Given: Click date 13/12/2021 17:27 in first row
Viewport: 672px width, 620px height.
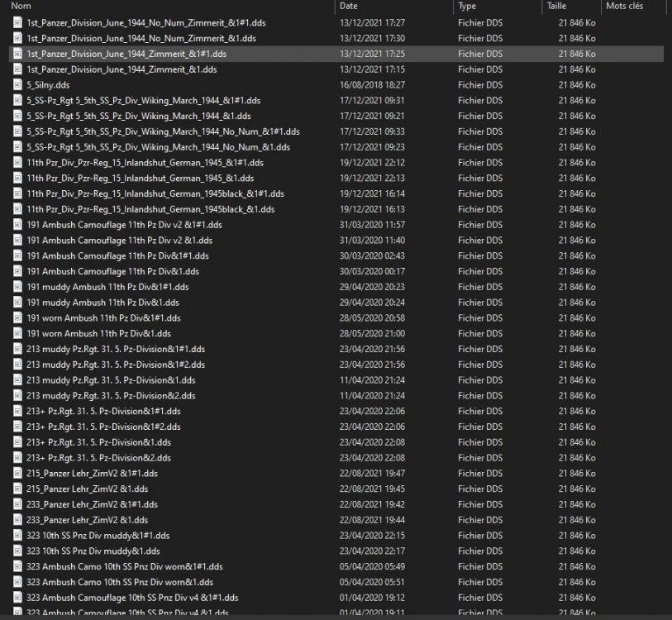Looking at the screenshot, I should [x=372, y=22].
